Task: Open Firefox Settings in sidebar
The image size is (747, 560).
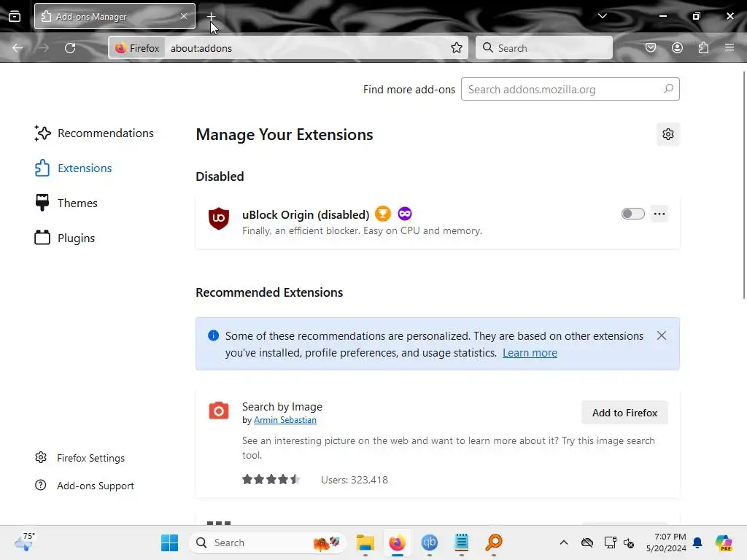Action: pos(80,458)
